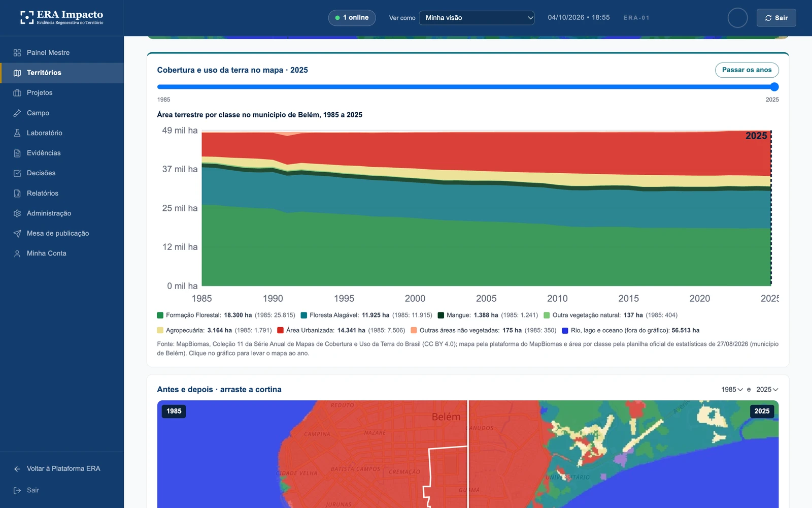
Task: Click the Formação Florestal 18.300 ha legend text
Action: point(230,315)
